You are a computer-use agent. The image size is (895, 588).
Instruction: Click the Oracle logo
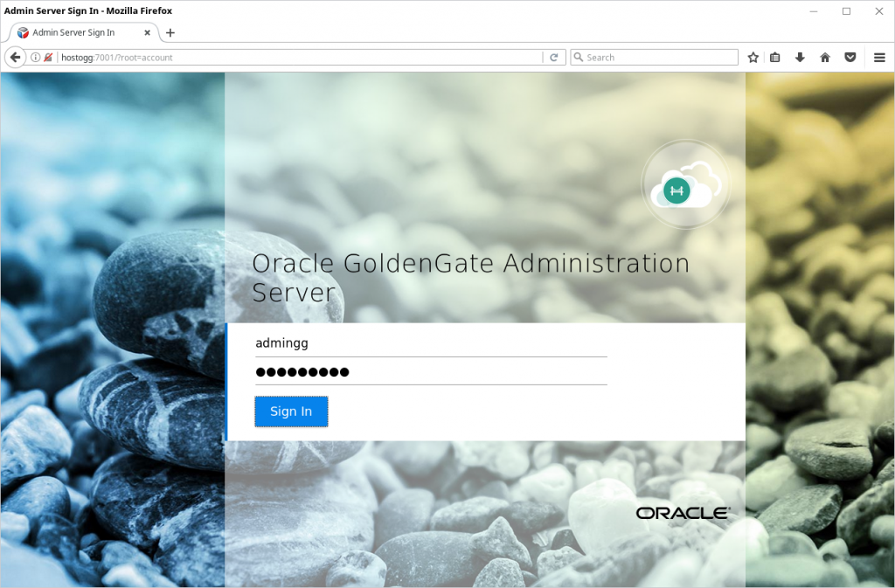682,512
